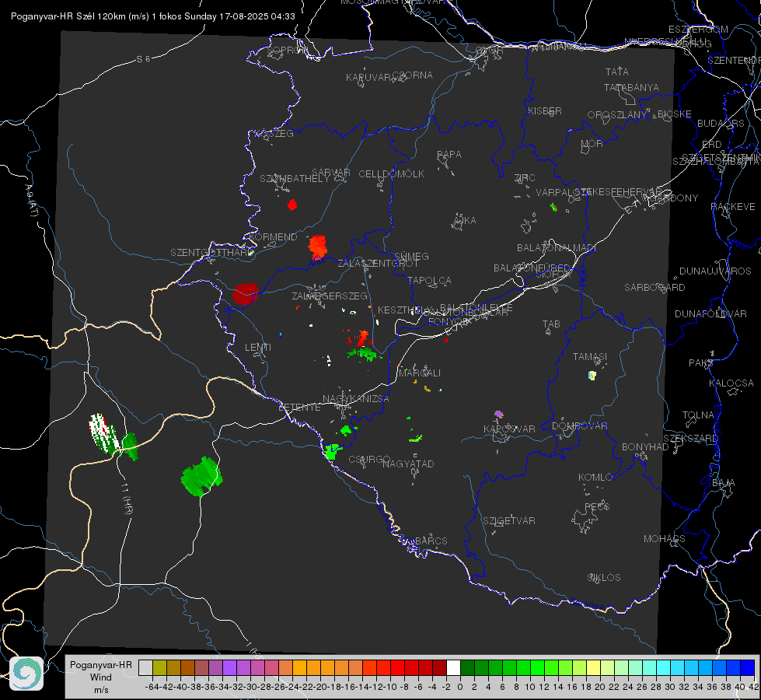Click the TAPOLCA city label

point(429,281)
